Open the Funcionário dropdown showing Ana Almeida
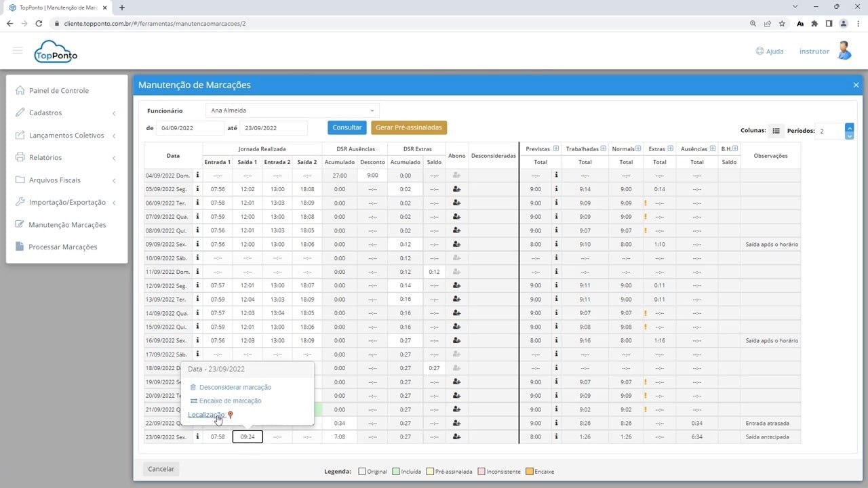Image resolution: width=868 pixels, height=488 pixels. [292, 110]
